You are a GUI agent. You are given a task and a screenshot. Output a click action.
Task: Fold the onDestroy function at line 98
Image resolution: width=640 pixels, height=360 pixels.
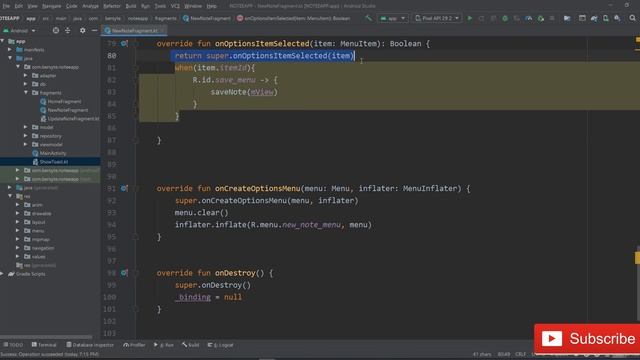136,273
